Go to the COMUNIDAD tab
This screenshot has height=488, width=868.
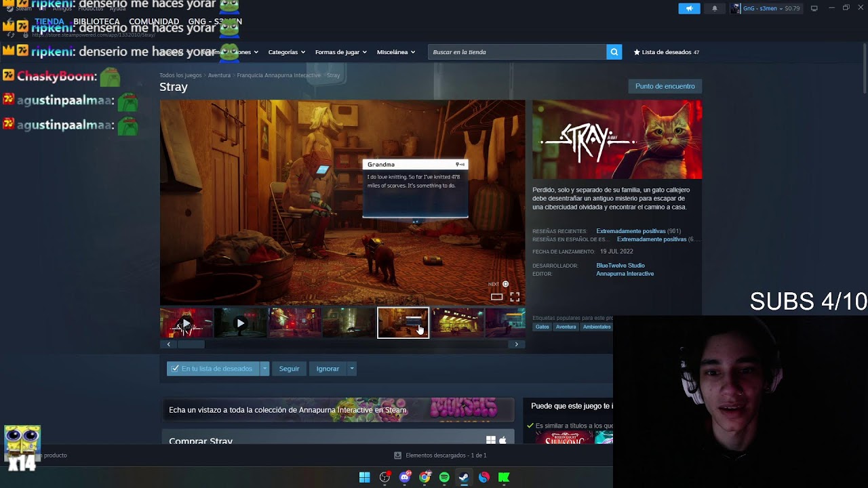(x=154, y=22)
